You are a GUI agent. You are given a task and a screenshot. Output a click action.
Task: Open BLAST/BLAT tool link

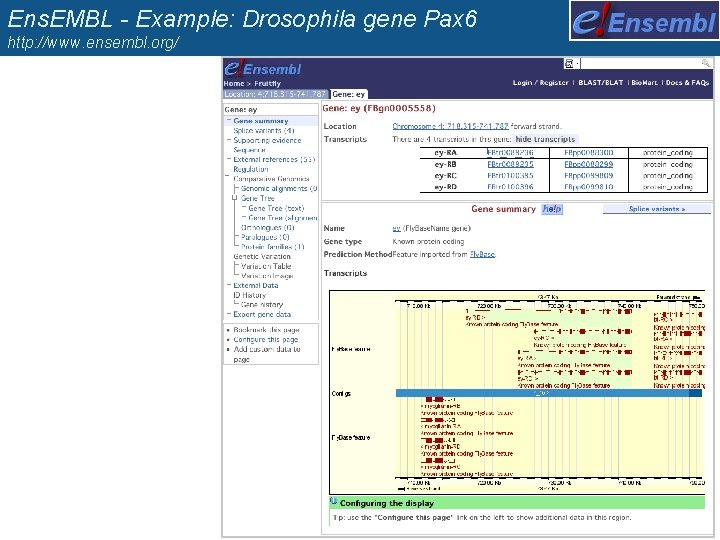(x=601, y=83)
